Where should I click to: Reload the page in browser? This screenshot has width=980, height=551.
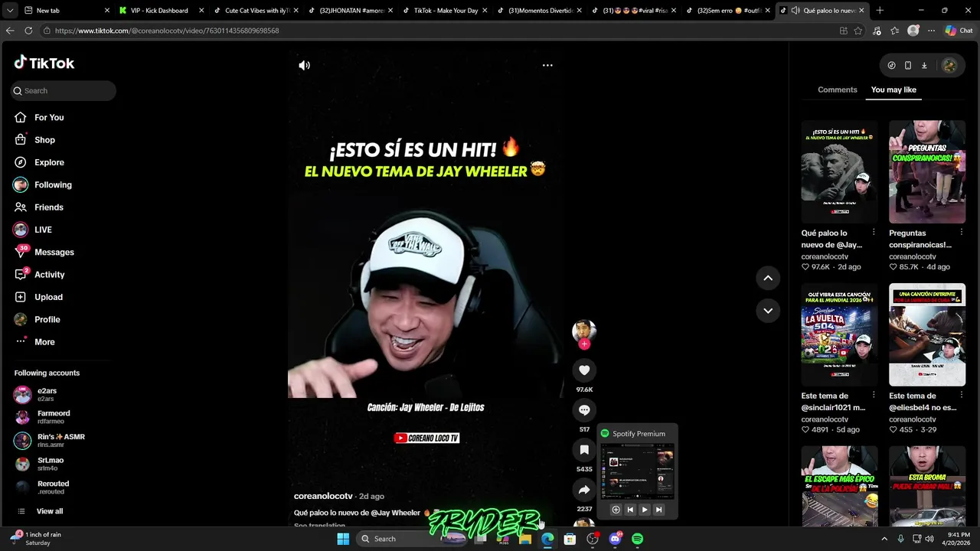click(x=28, y=31)
